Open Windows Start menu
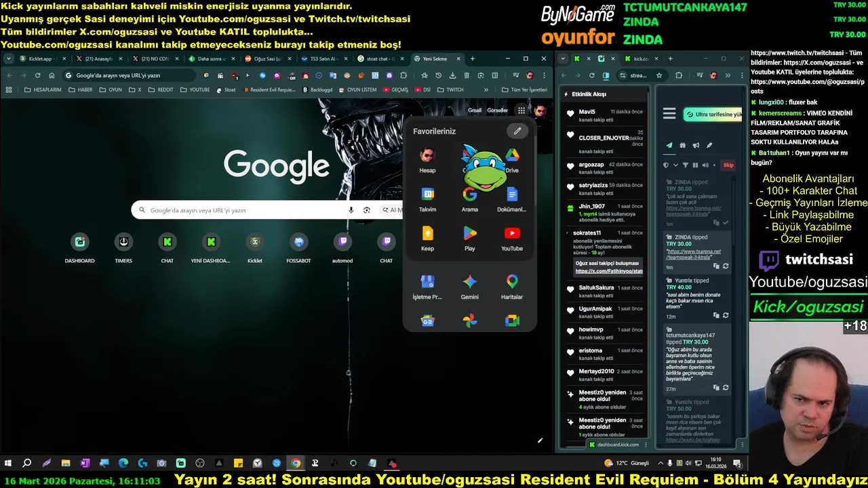The height and width of the screenshot is (488, 868). pos(8,464)
